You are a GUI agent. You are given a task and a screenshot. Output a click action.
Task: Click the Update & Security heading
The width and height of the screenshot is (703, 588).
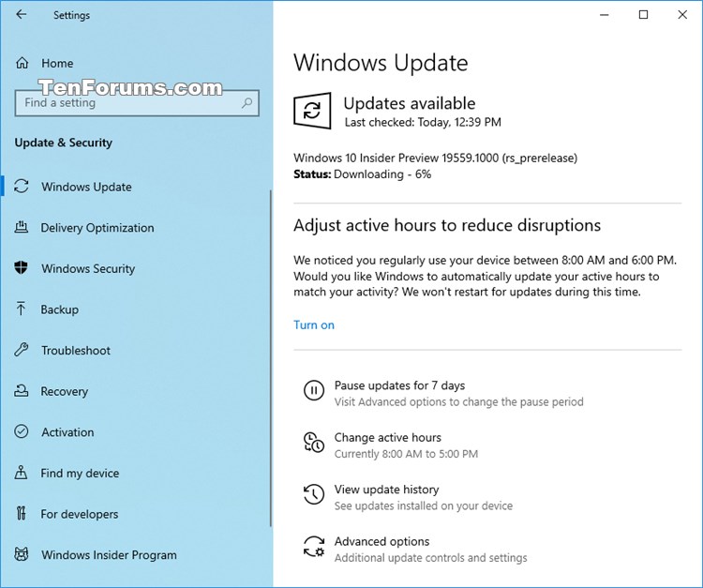click(x=63, y=143)
